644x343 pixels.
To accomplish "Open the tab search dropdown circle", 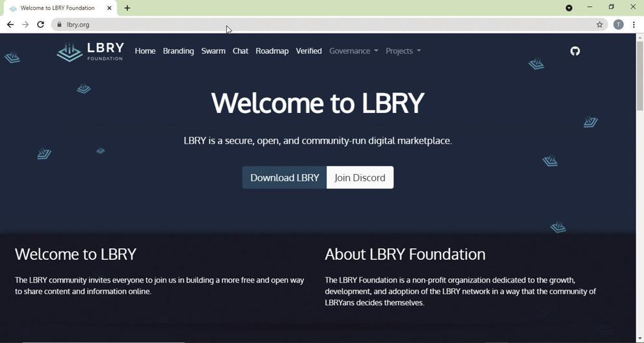I will tap(569, 8).
